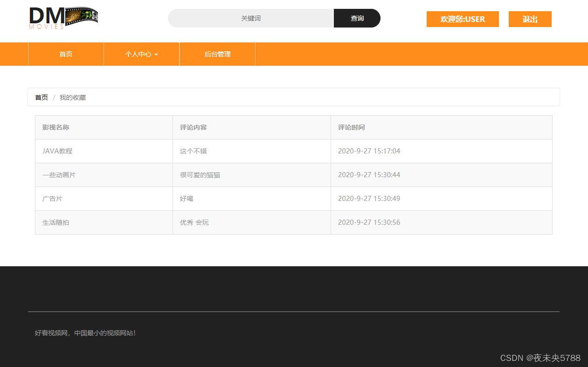Image resolution: width=588 pixels, height=367 pixels.
Task: Focus the 关键词 search input field
Action: [251, 18]
